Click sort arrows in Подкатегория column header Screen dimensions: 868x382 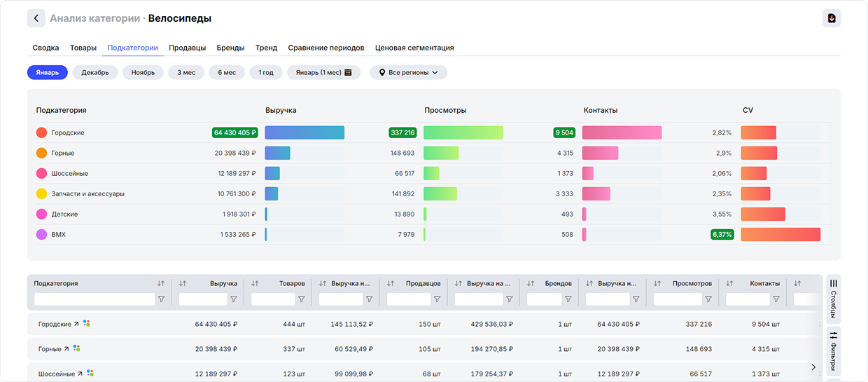[161, 284]
